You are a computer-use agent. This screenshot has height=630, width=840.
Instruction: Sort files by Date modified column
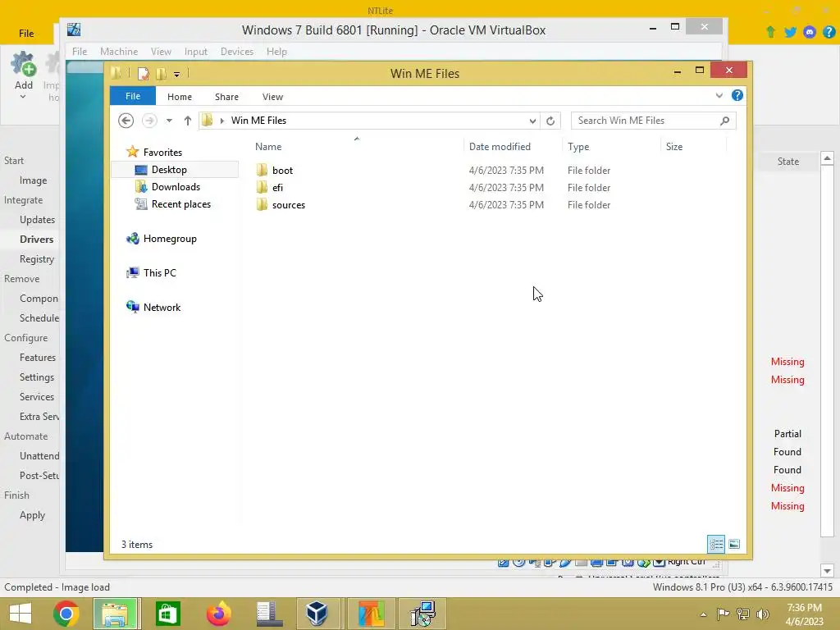coord(500,146)
